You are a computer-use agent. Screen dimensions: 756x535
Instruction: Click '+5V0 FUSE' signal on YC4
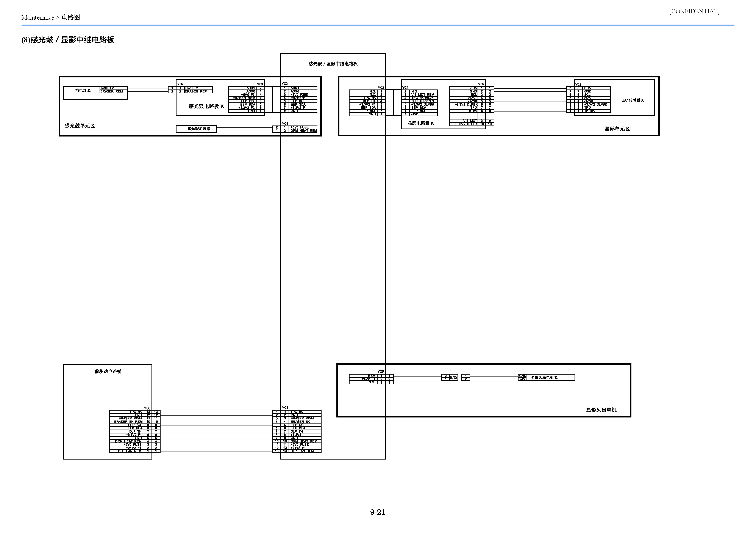tap(300, 127)
